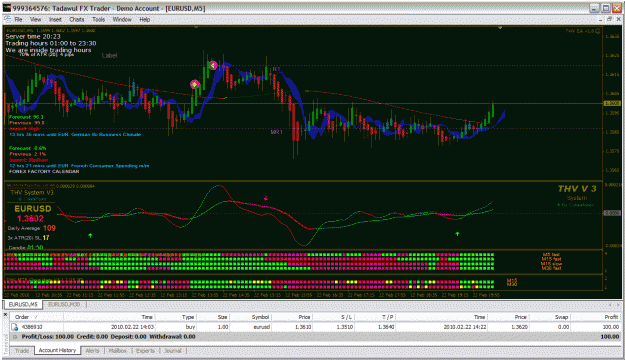
Task: Click the left green up-arrow signal
Action: click(x=90, y=236)
